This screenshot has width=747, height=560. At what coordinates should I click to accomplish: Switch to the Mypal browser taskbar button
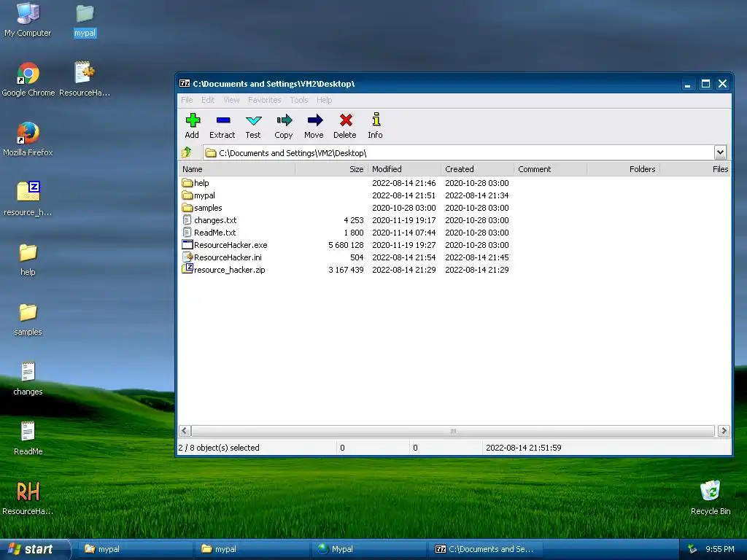(368, 549)
